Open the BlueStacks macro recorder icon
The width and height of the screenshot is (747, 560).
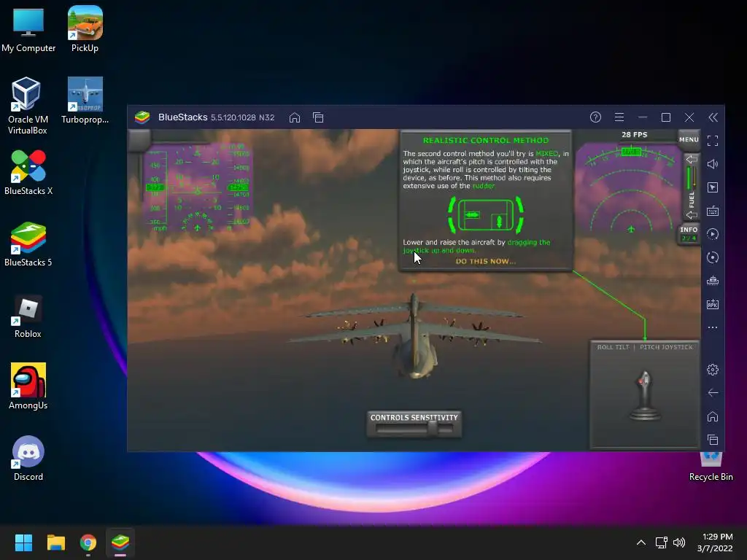(x=713, y=234)
